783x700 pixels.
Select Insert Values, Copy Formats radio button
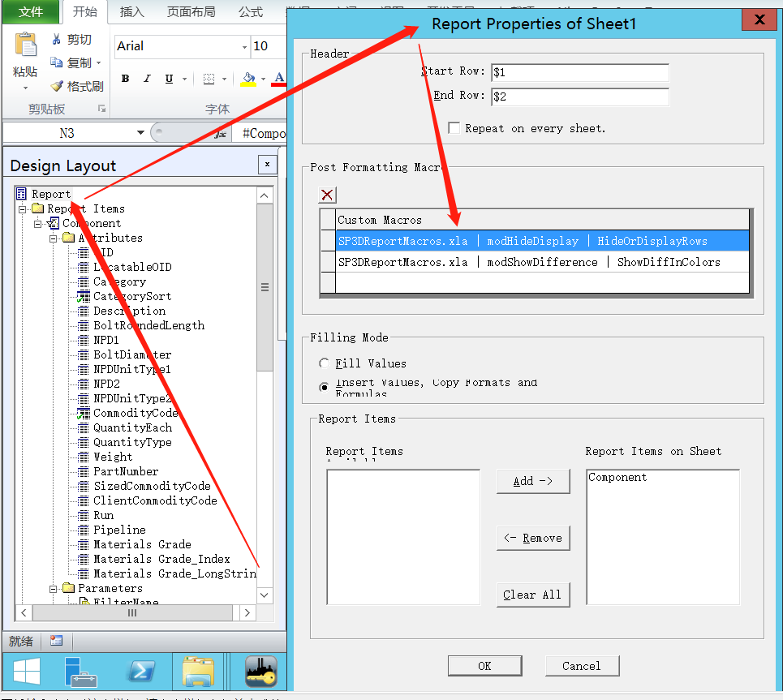tap(325, 387)
